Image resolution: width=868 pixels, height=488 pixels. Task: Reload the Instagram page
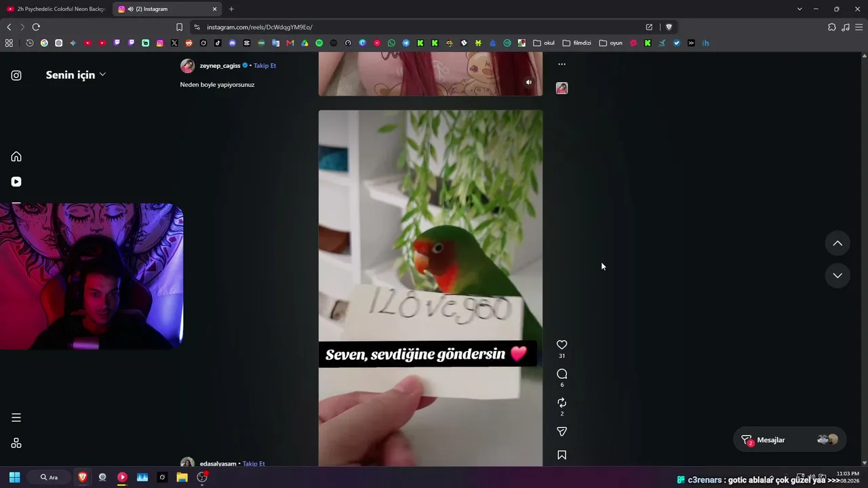coord(36,27)
